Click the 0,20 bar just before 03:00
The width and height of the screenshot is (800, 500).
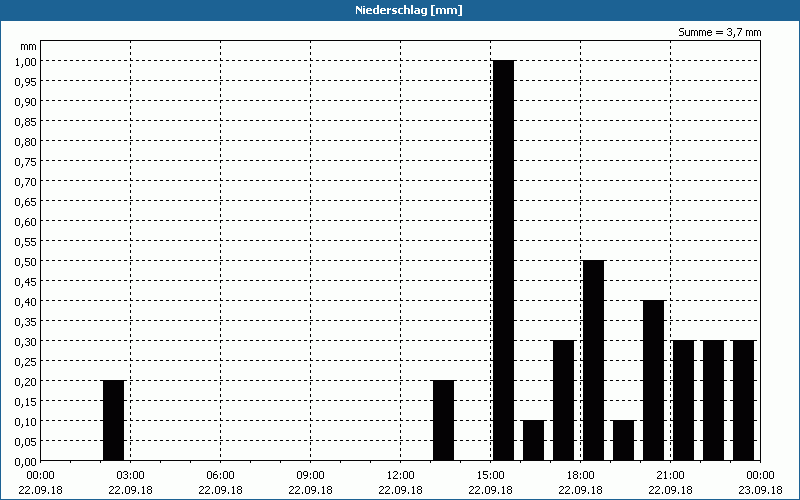[113, 420]
